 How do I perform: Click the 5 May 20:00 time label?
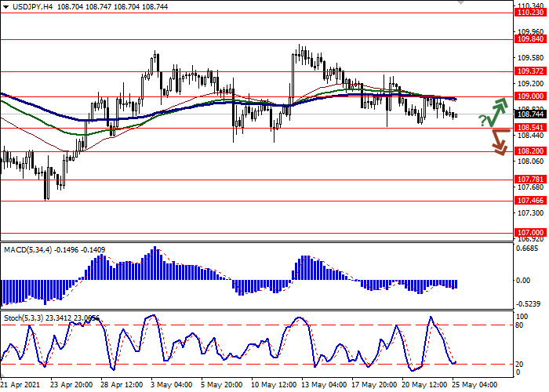point(222,385)
